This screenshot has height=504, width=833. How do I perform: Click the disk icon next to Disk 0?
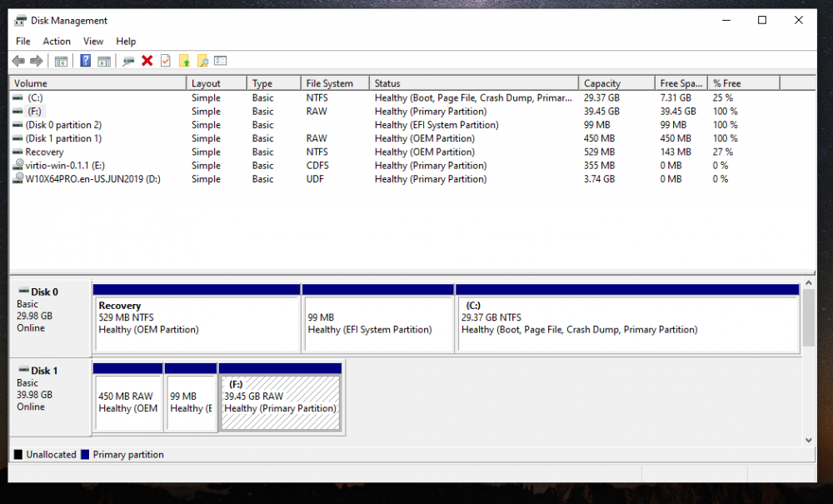(23, 291)
